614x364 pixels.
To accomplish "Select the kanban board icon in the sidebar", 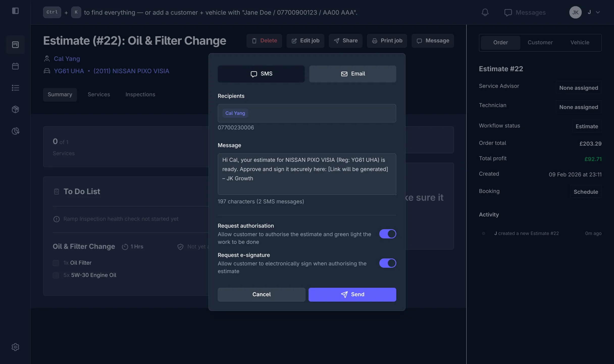I will pos(15,44).
